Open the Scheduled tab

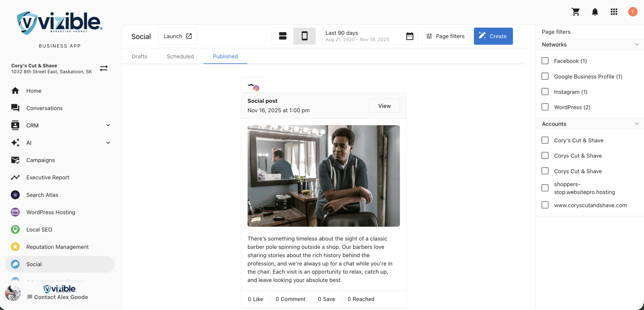[x=180, y=56]
